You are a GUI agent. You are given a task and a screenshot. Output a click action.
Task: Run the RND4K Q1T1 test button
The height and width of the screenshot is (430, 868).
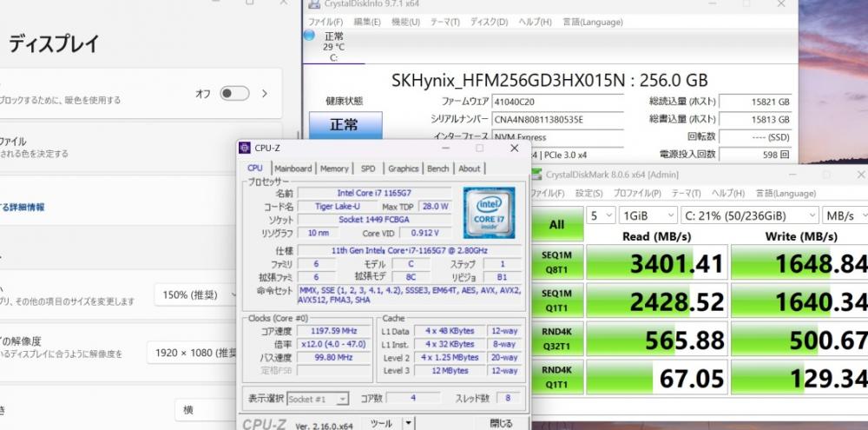[557, 377]
